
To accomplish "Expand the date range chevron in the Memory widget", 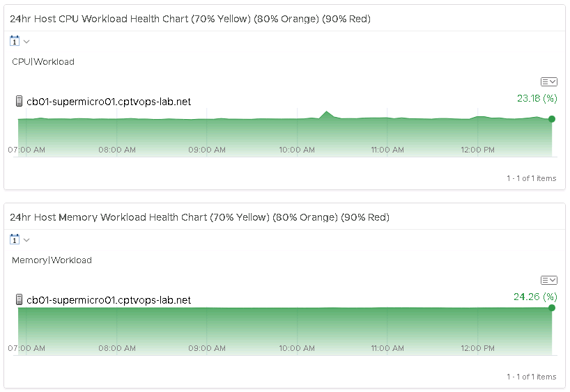I will pyautogui.click(x=26, y=240).
